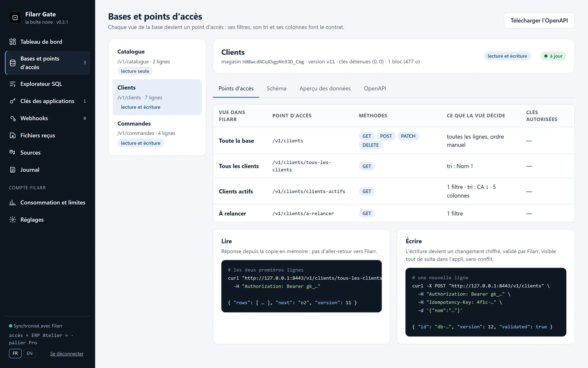Switch language to EN
Viewport: 588px width, 368px height.
tap(30, 353)
